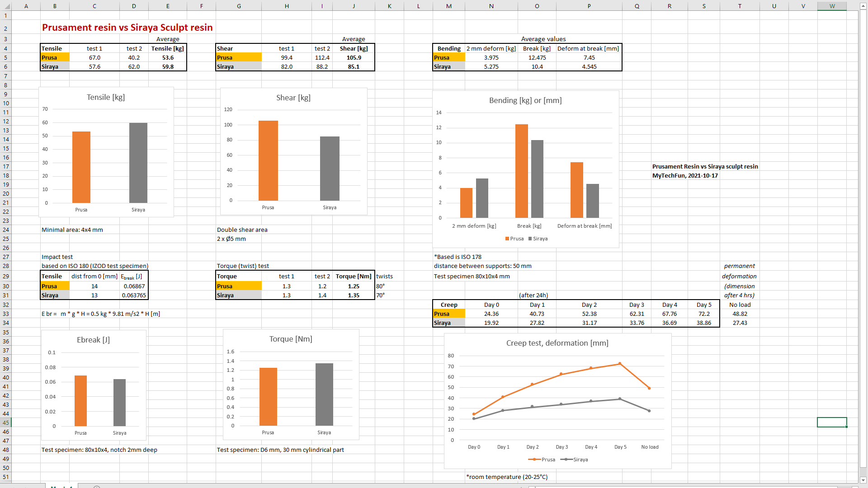Click the Siraya legend entry in Bending chart
The height and width of the screenshot is (488, 868).
tap(538, 239)
